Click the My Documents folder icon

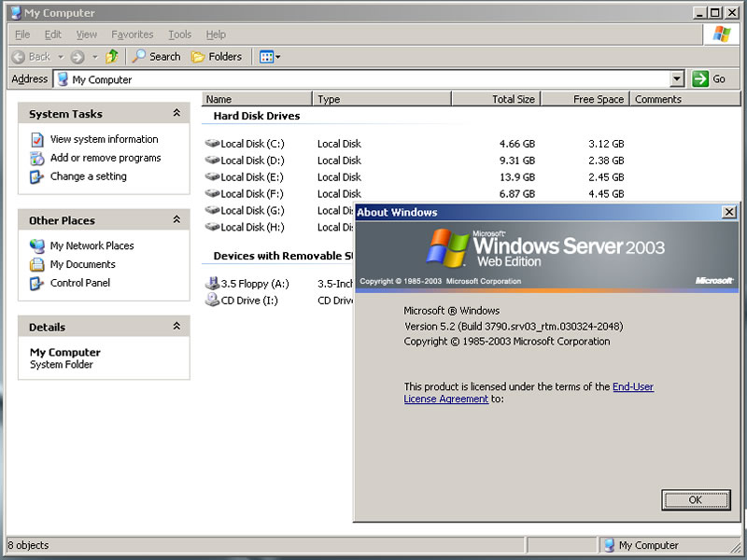click(36, 264)
